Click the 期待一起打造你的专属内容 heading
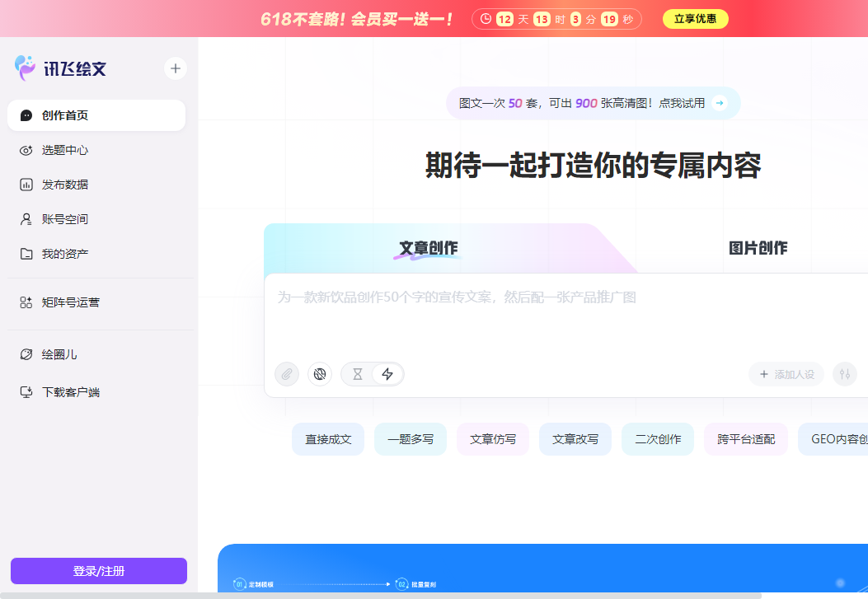 [x=593, y=166]
